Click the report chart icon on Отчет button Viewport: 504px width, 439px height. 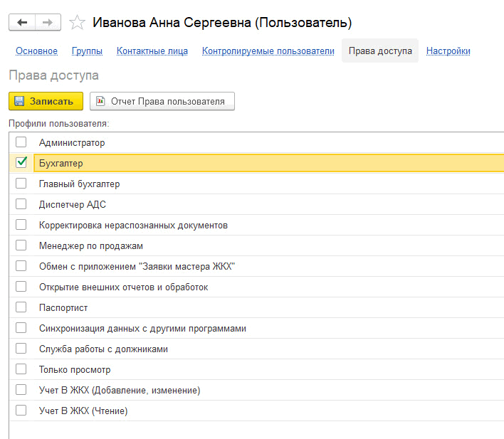(100, 101)
